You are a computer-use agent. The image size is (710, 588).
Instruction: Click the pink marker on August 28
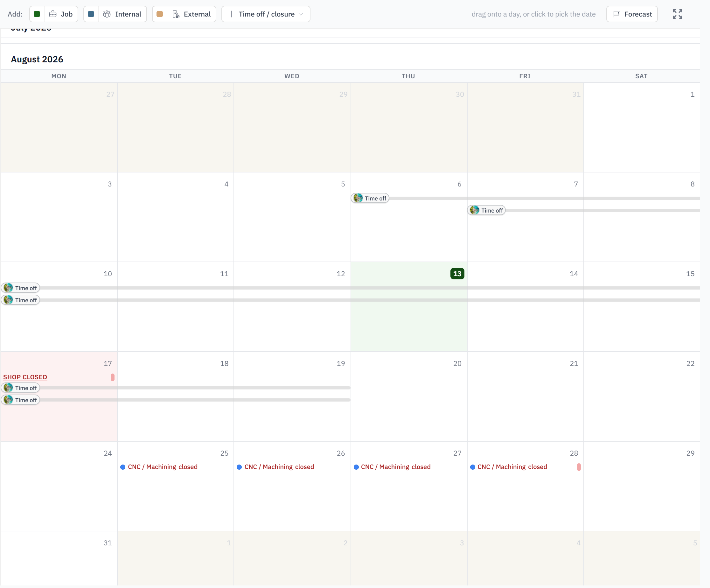579,467
